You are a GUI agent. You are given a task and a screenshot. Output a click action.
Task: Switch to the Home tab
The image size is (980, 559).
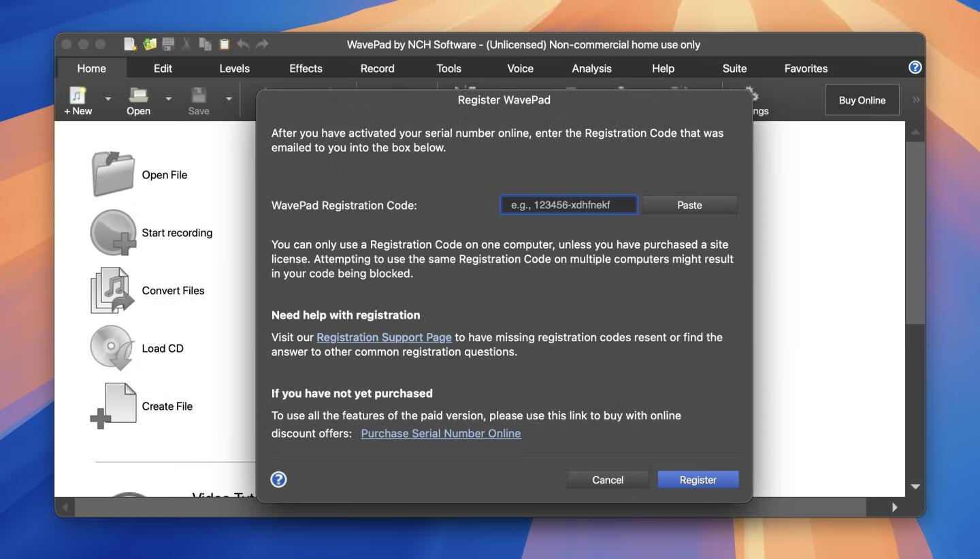click(91, 68)
